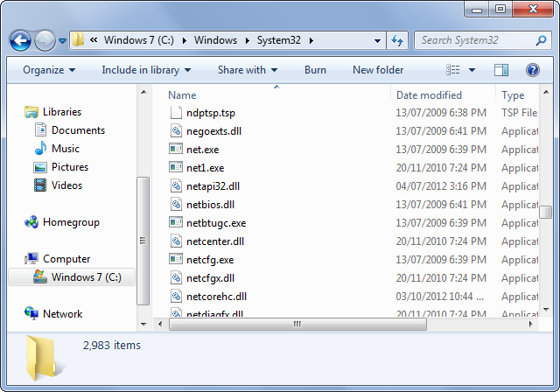
Task: Click the New folder button
Action: coord(378,70)
